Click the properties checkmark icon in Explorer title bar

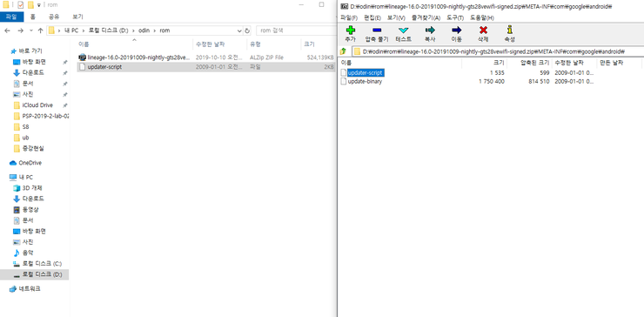[21, 5]
